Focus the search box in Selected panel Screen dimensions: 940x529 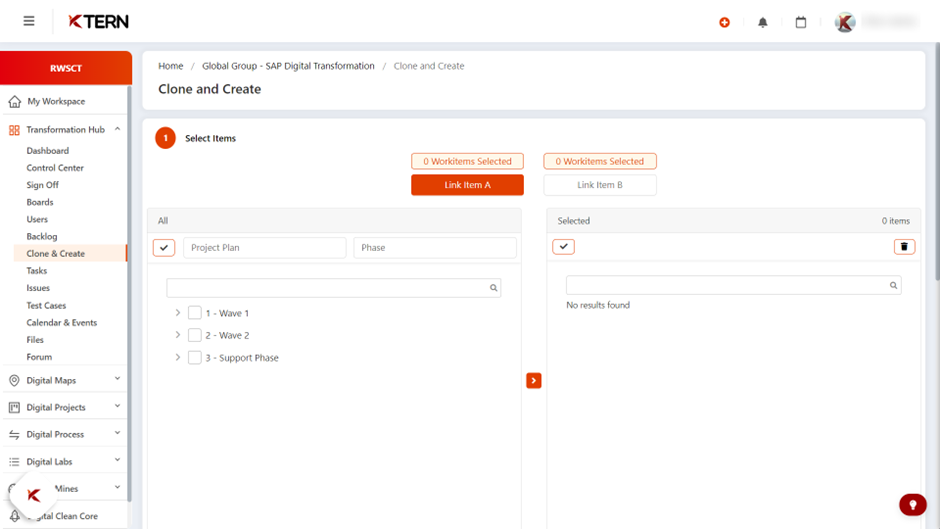(733, 285)
